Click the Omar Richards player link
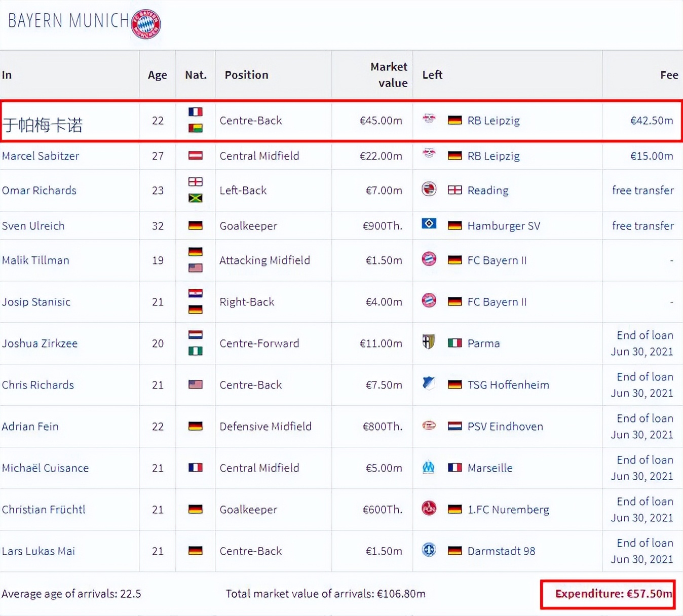Screen dimensions: 683x616 tap(39, 190)
